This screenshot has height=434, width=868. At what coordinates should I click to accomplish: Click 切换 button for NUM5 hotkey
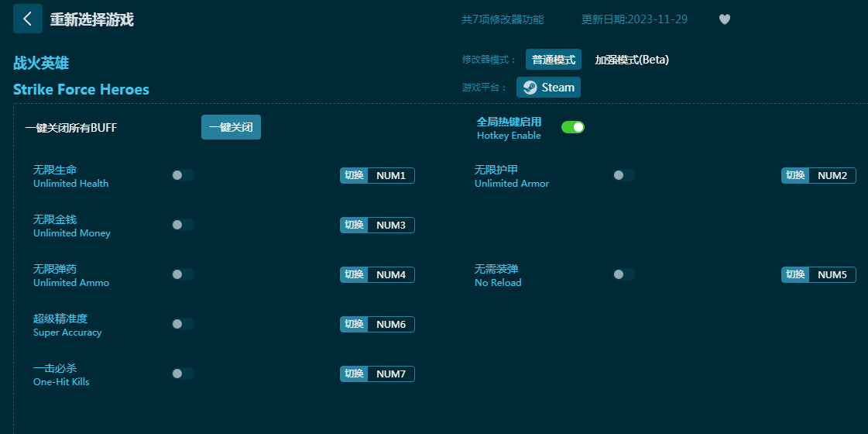[x=795, y=275]
